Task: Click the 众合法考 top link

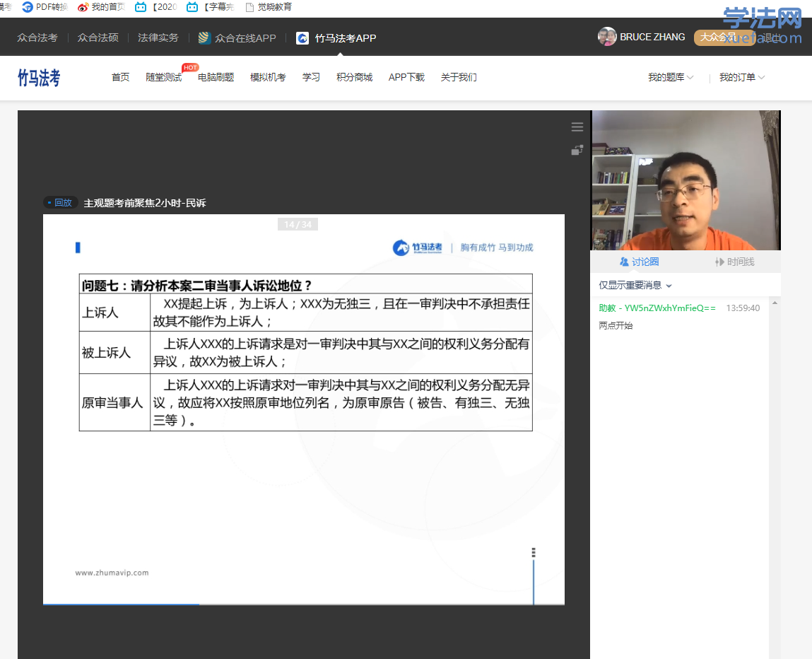Action: point(37,37)
